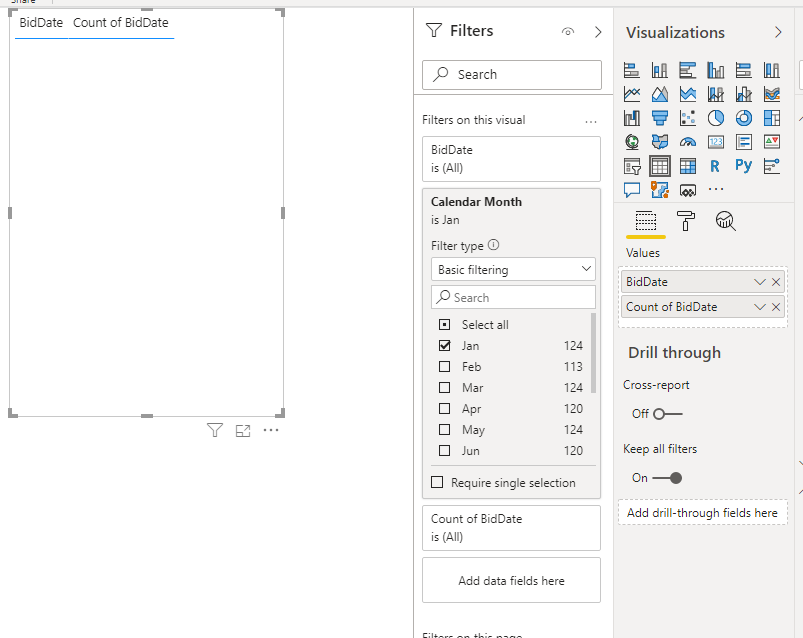Image resolution: width=803 pixels, height=638 pixels.
Task: Select the R script visual
Action: click(x=715, y=166)
